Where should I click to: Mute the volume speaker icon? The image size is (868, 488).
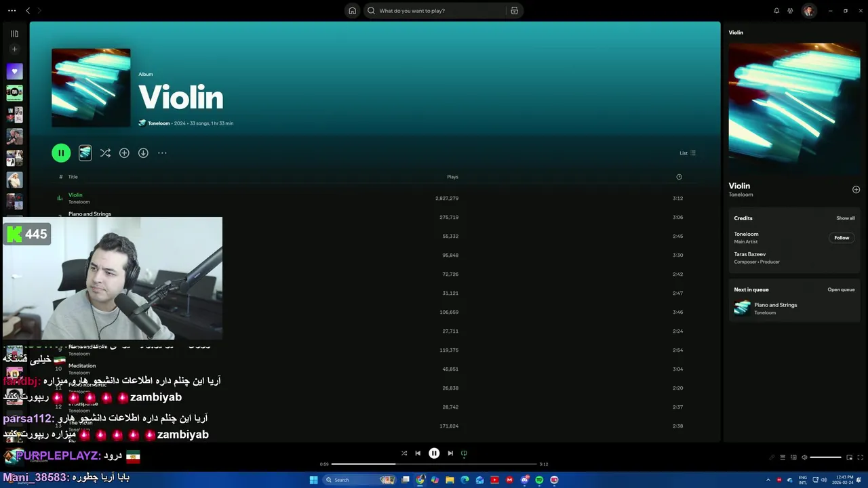[x=804, y=457]
